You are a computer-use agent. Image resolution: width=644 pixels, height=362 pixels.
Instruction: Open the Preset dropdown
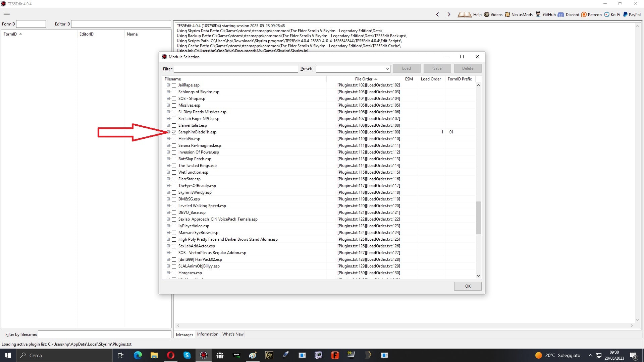(387, 69)
